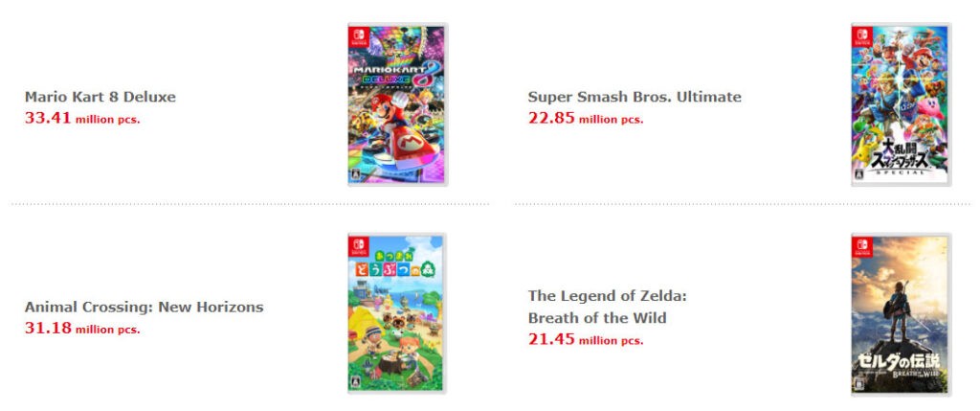Select the Animal Crossing: New Horizons title
The width and height of the screenshot is (980, 411).
[x=144, y=308]
